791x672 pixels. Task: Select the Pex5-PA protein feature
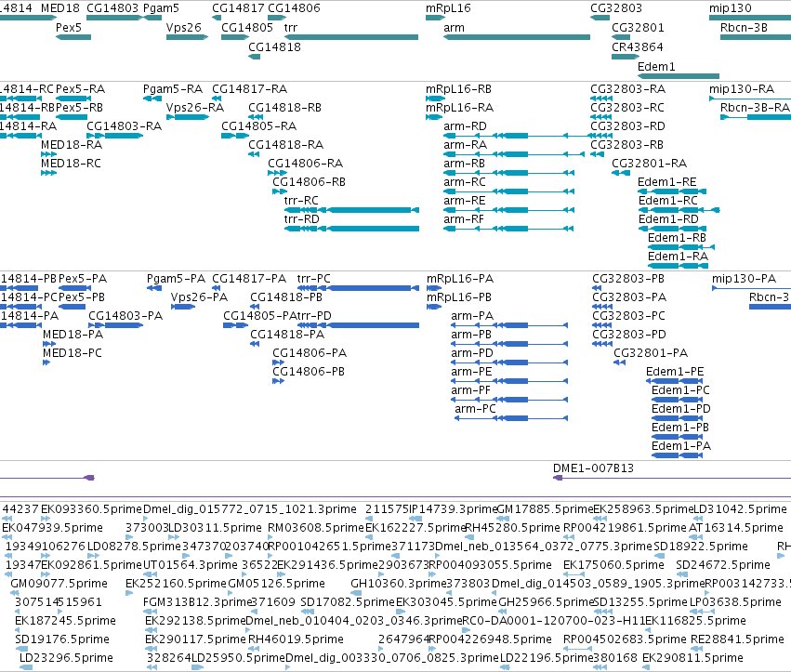[74, 288]
